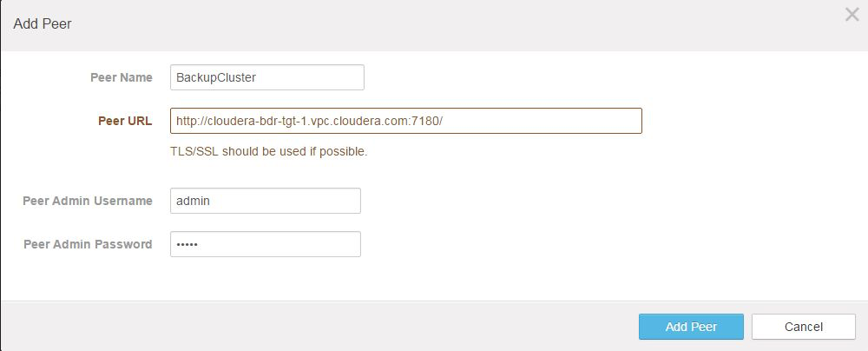Click the Add Peer dialog title text
This screenshot has width=868, height=351.
point(43,24)
